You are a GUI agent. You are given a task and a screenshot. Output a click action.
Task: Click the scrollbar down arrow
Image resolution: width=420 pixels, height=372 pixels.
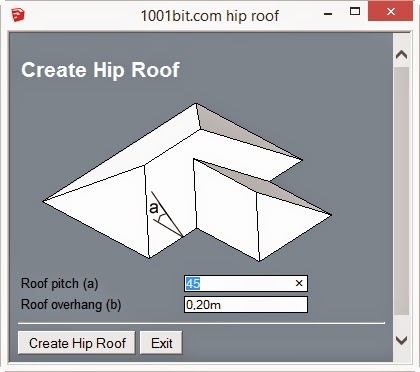(x=402, y=340)
